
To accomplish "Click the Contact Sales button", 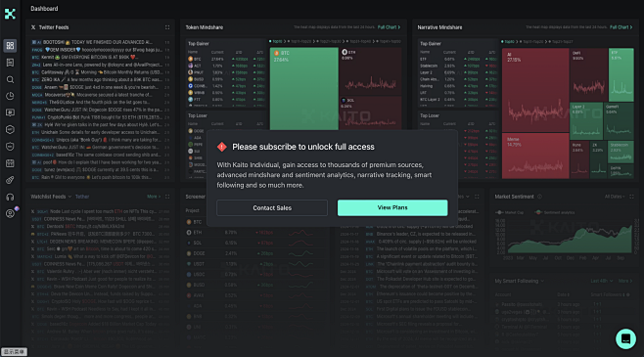I will coord(272,207).
